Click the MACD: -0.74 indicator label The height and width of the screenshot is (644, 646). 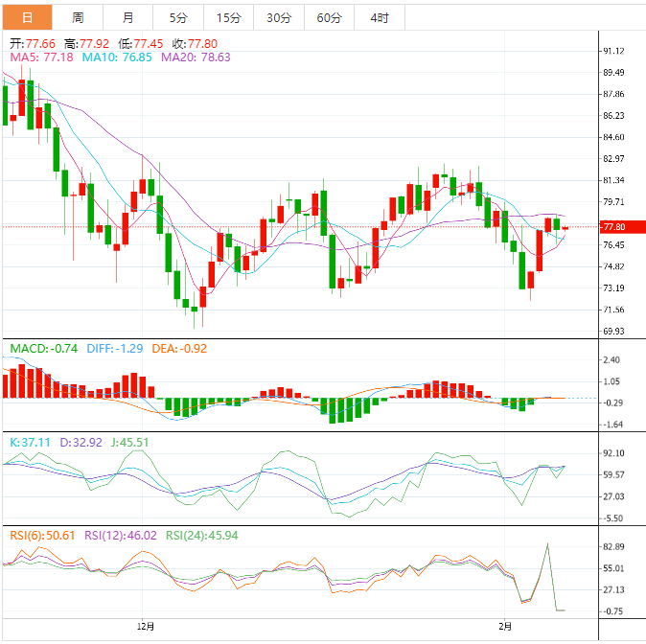[39, 348]
